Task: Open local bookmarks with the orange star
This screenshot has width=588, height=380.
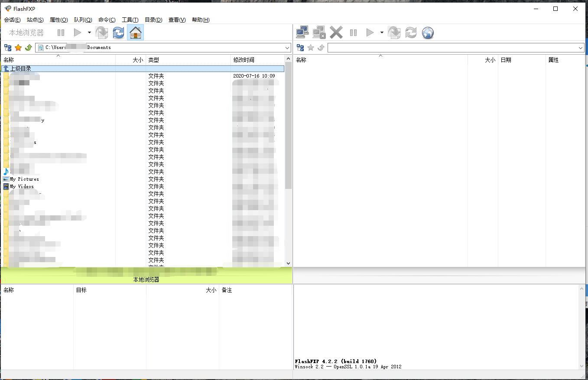Action: (18, 48)
